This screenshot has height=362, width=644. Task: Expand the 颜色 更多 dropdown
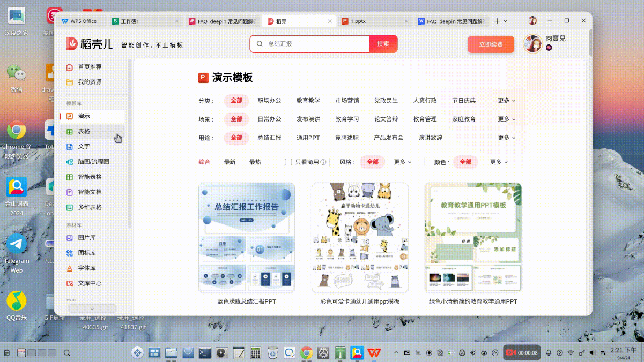[x=498, y=162]
